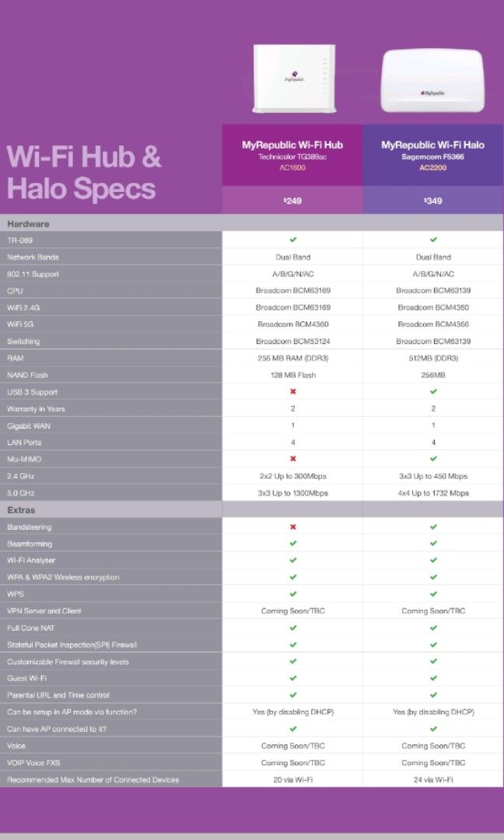Click Wi-Fi Halo's green check for Mu-MIMO
The height and width of the screenshot is (840, 504).
tap(433, 459)
